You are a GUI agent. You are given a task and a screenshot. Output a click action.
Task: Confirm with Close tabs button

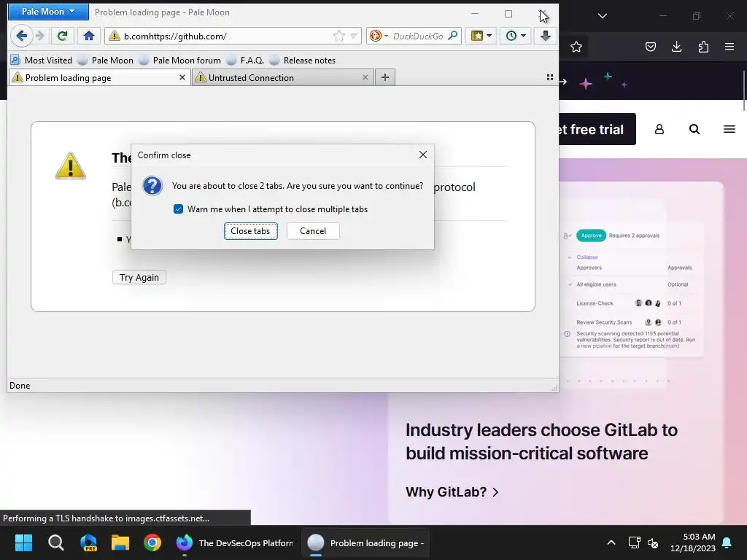click(251, 231)
